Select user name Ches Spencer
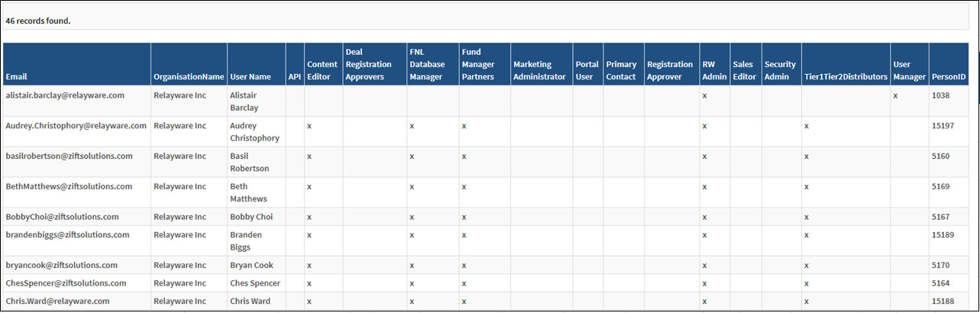 coord(255,283)
